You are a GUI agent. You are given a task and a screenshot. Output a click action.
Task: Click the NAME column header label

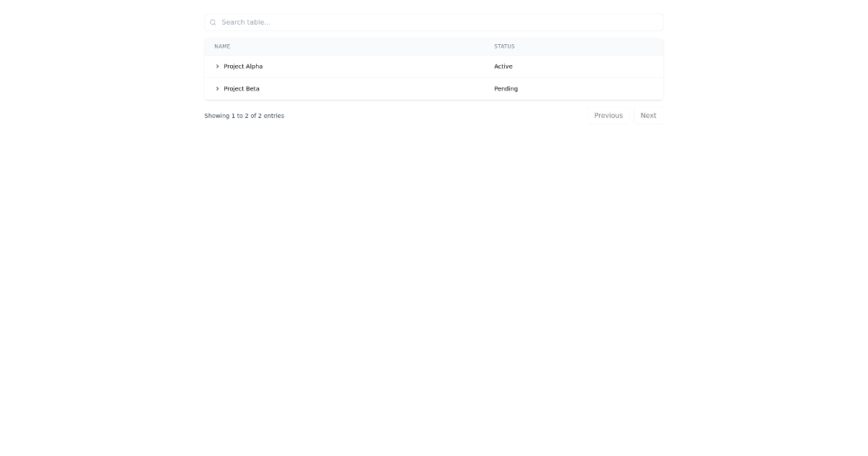[222, 46]
